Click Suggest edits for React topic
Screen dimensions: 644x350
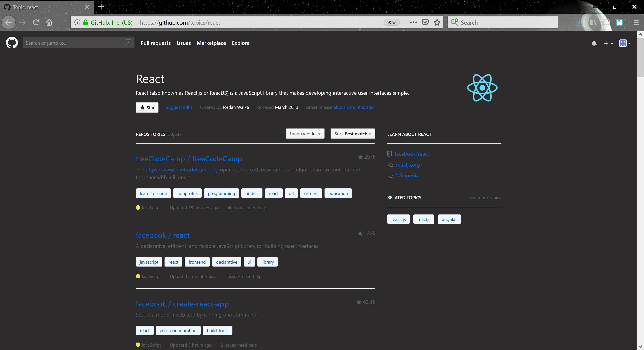point(179,107)
